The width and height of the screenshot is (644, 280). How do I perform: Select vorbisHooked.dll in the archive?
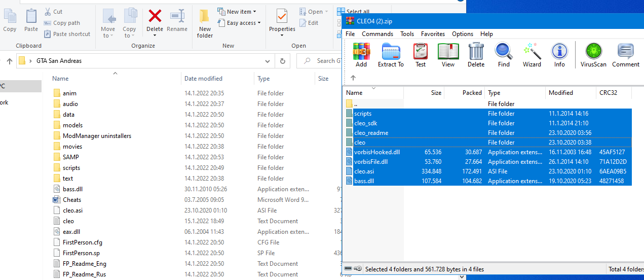488,152
